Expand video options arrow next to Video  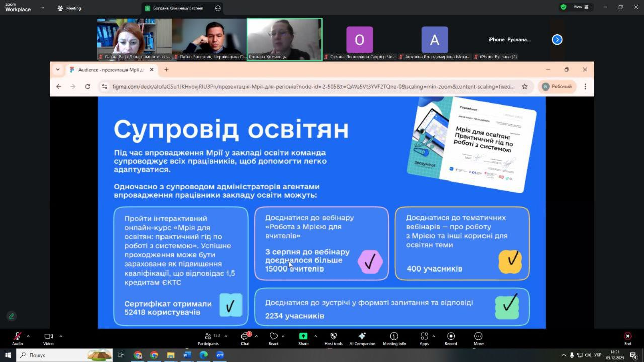tap(61, 336)
